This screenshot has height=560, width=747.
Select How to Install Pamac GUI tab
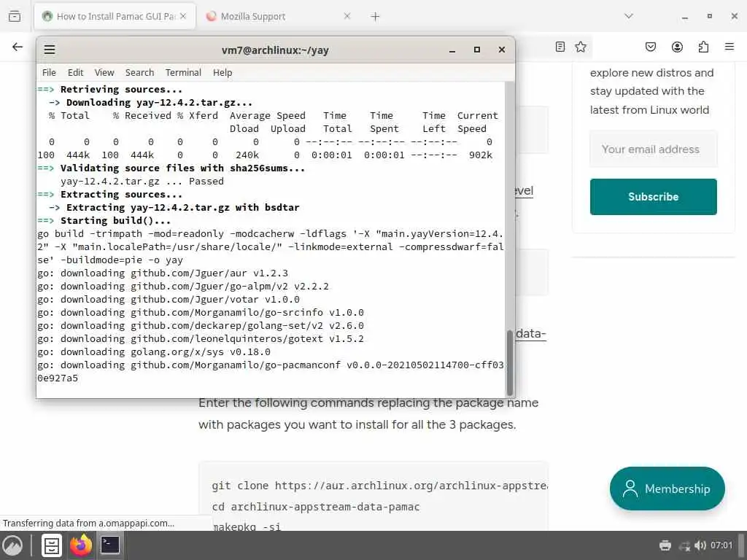pyautogui.click(x=115, y=16)
